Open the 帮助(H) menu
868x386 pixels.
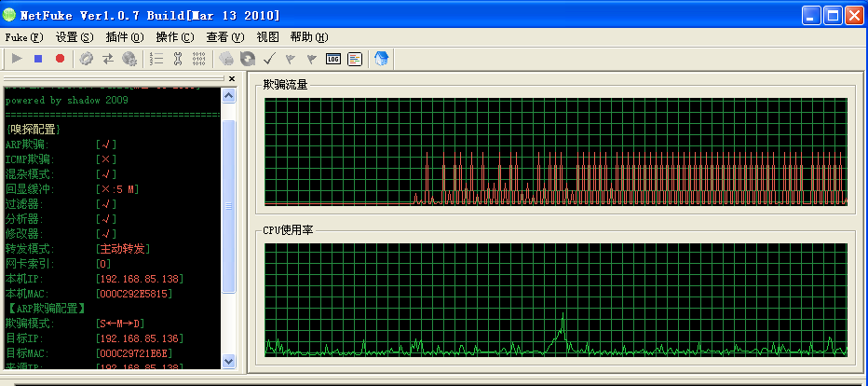pyautogui.click(x=309, y=37)
